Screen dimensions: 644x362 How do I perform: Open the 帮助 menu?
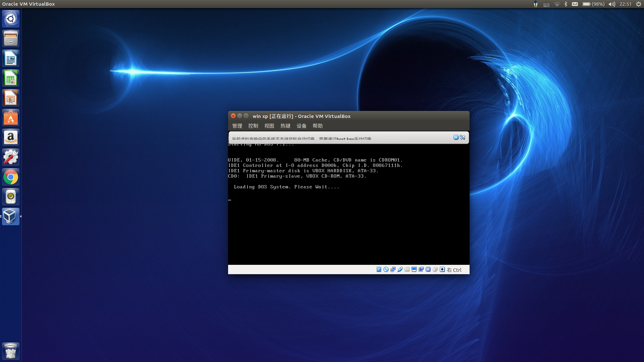[x=318, y=126]
